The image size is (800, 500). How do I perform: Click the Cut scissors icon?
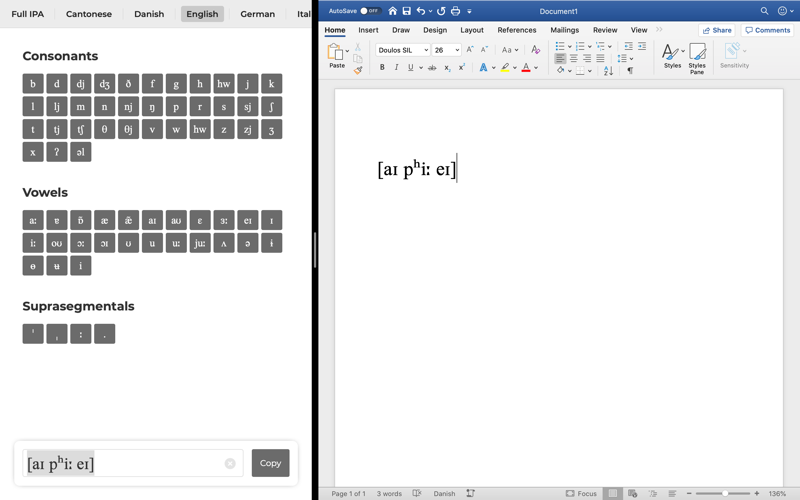(x=358, y=47)
